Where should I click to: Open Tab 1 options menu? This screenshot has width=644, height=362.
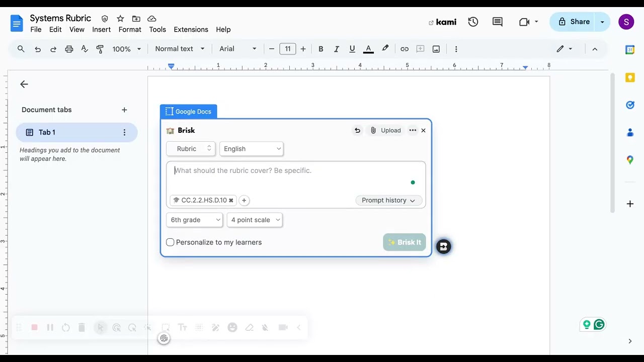tap(124, 132)
